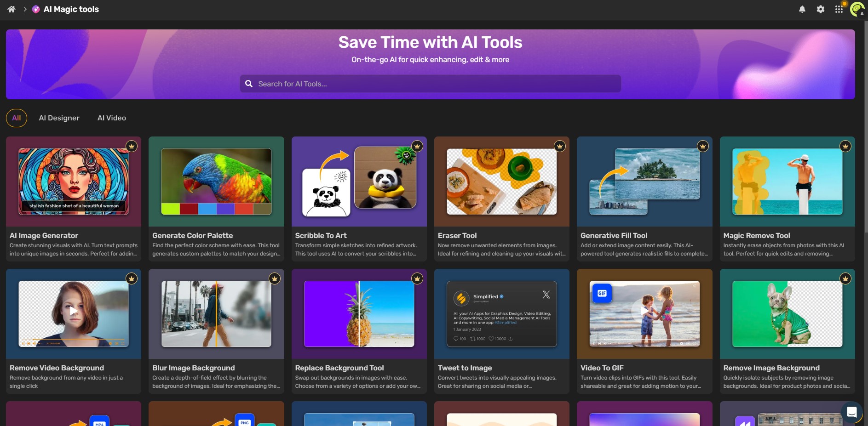Click the AI Magic tools logo icon
Screen dimensions: 868x426
point(36,9)
